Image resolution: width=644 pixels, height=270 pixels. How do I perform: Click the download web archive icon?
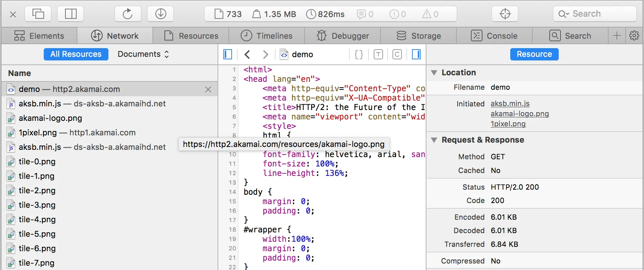(160, 14)
